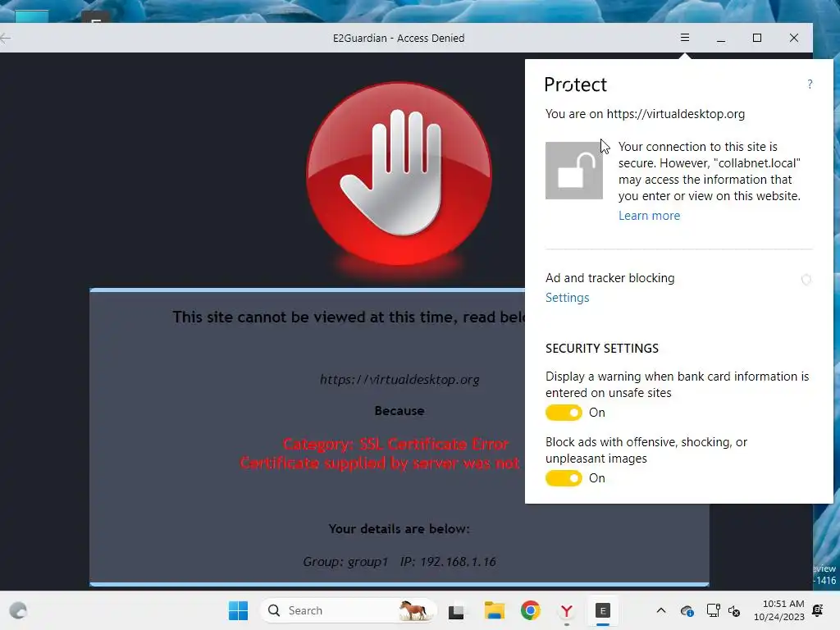
Task: Click the blocked URL https://virtualdesktop.org text
Action: click(x=399, y=379)
